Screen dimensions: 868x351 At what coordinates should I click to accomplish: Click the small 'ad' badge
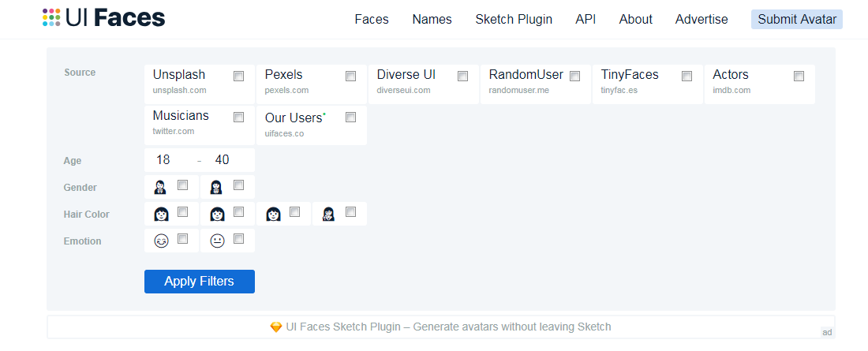[827, 333]
